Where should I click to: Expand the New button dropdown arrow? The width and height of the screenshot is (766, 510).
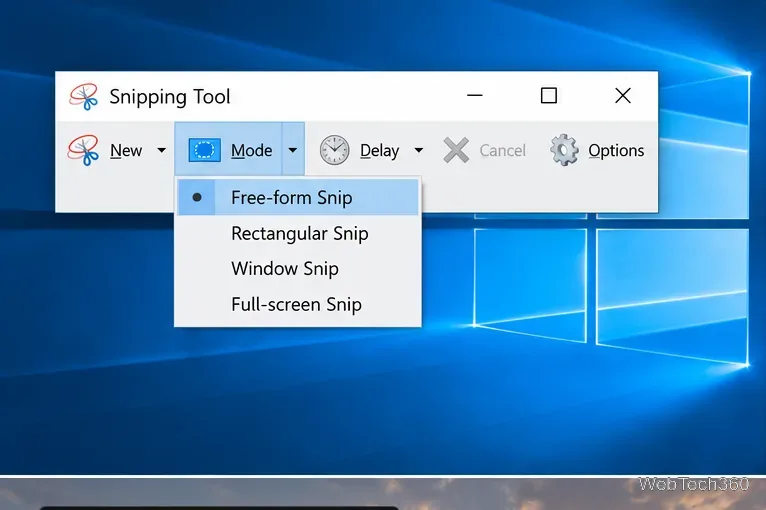[x=161, y=150]
